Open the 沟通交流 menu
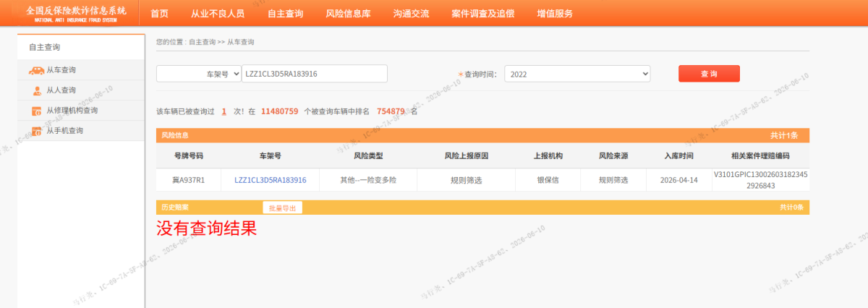868x308 pixels. point(411,14)
